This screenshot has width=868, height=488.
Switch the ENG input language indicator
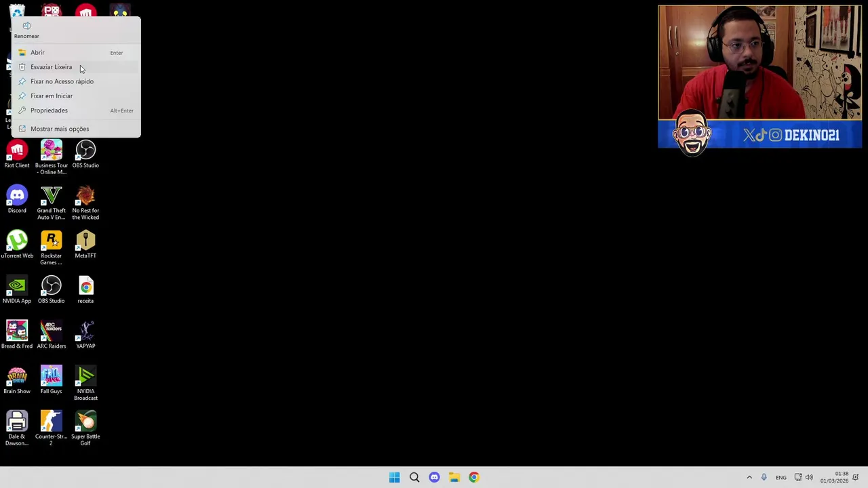pyautogui.click(x=781, y=477)
